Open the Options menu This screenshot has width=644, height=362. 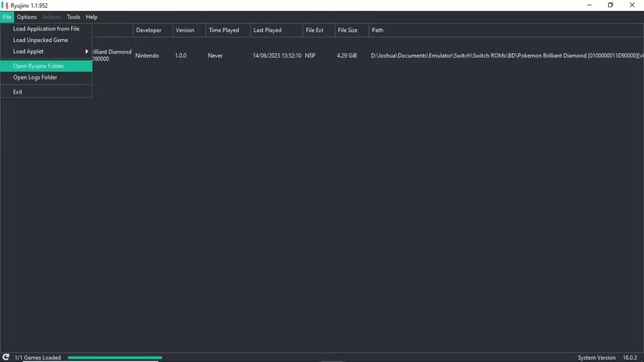point(27,17)
